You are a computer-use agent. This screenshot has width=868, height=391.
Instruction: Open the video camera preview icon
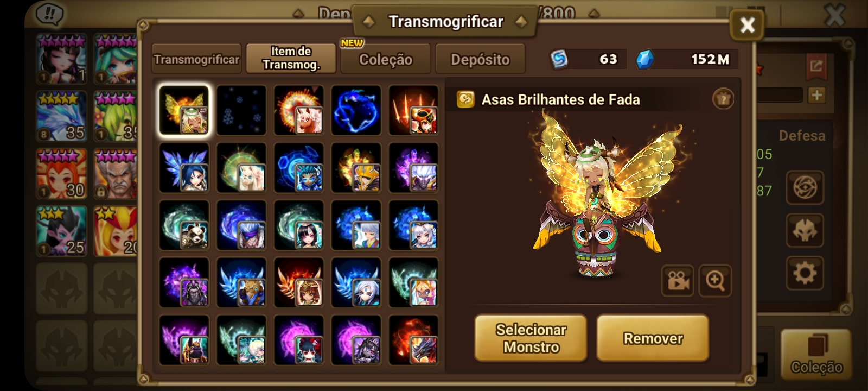(x=678, y=281)
